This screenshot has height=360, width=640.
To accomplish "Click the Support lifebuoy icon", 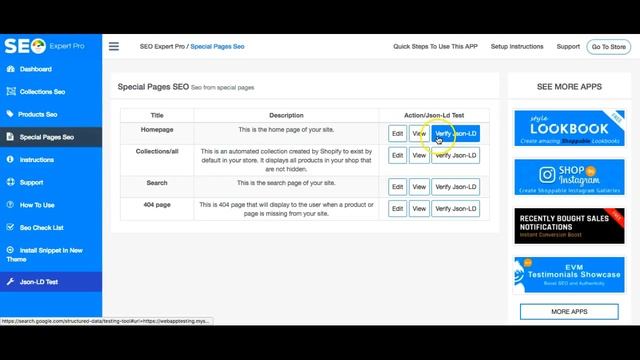I will pyautogui.click(x=11, y=182).
